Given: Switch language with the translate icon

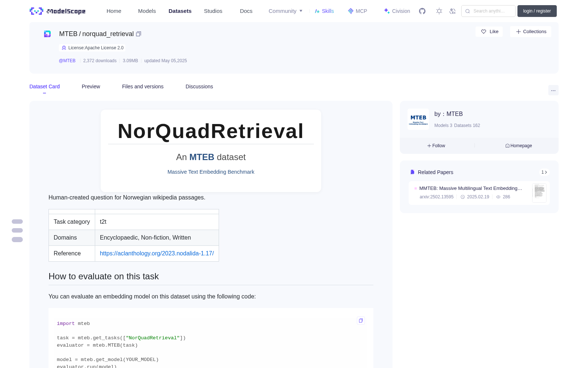Looking at the screenshot, I should click(x=452, y=11).
